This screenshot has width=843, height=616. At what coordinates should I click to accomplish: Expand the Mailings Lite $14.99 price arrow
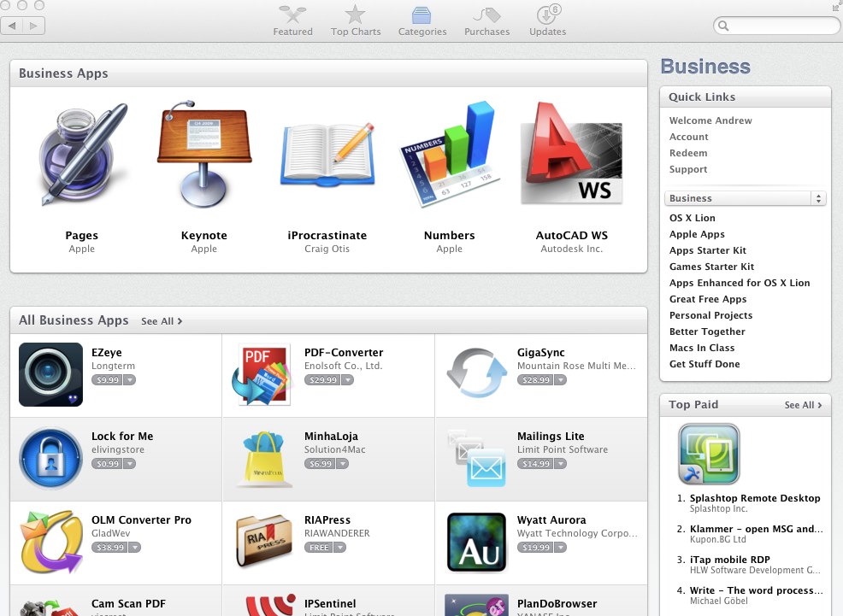(x=561, y=463)
